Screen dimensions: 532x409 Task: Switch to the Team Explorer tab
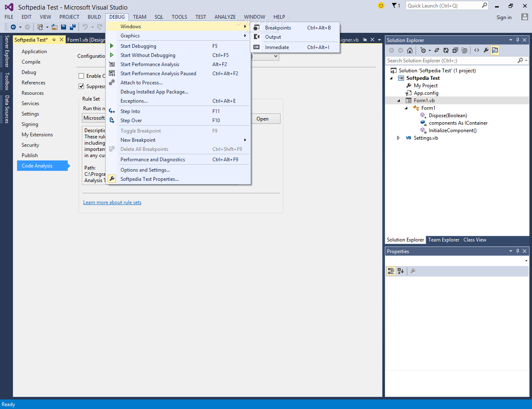(443, 240)
